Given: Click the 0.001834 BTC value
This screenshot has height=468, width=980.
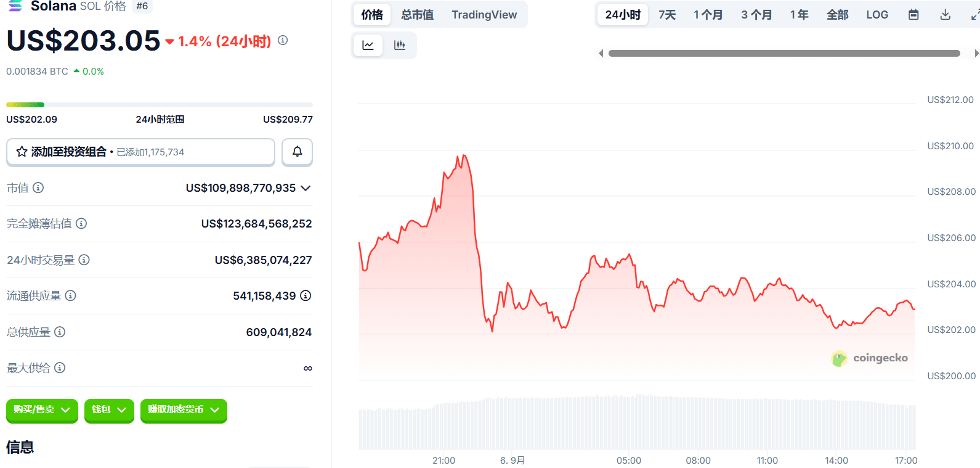Looking at the screenshot, I should click(x=37, y=72).
